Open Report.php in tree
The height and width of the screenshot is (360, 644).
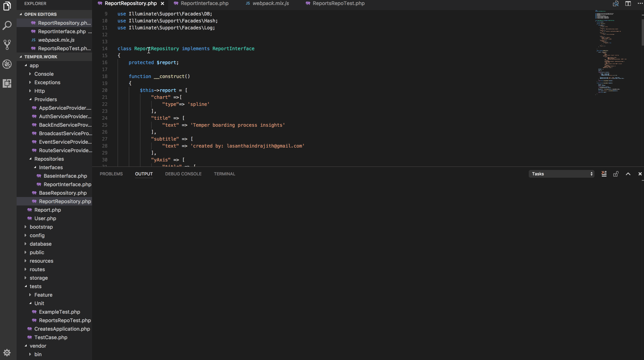click(x=54, y=210)
